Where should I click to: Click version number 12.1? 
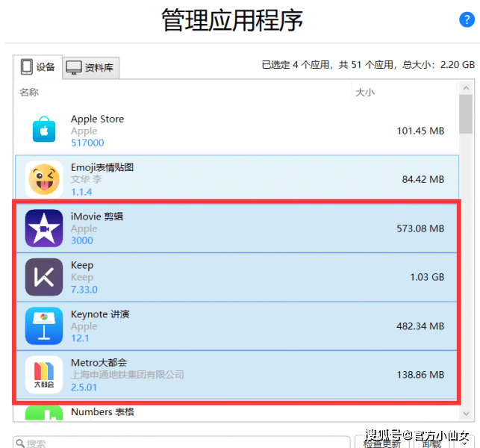click(80, 338)
